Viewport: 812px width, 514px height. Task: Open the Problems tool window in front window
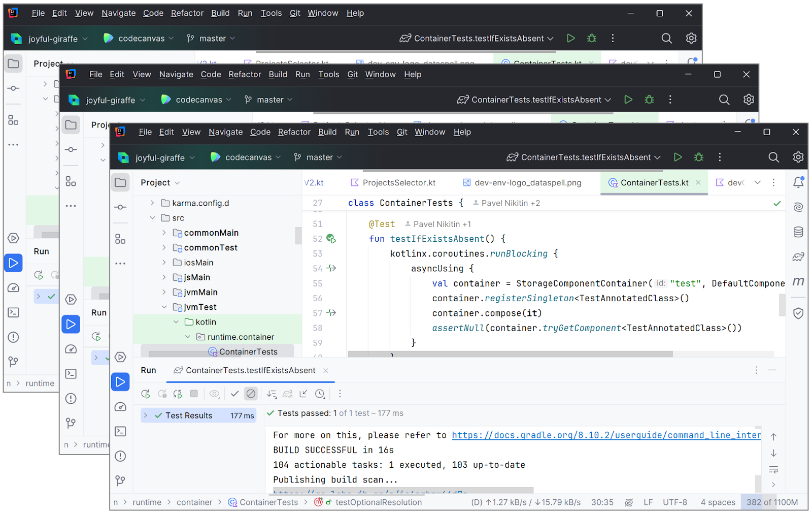[x=120, y=456]
